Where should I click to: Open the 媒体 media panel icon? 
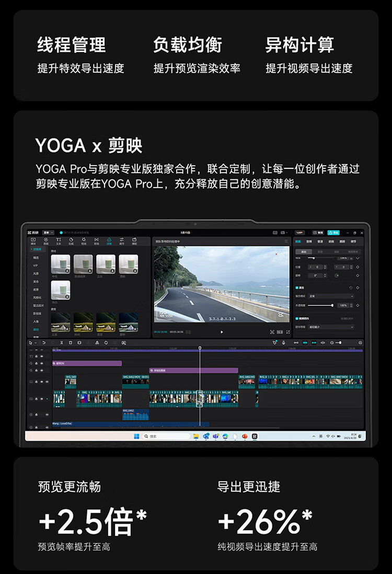33,241
